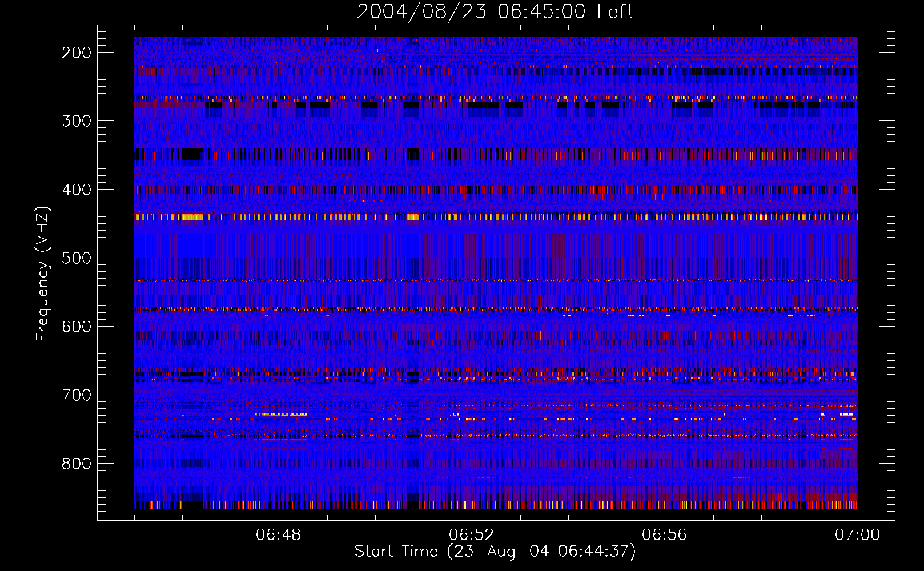Click the 300 frequency tick label

77,121
